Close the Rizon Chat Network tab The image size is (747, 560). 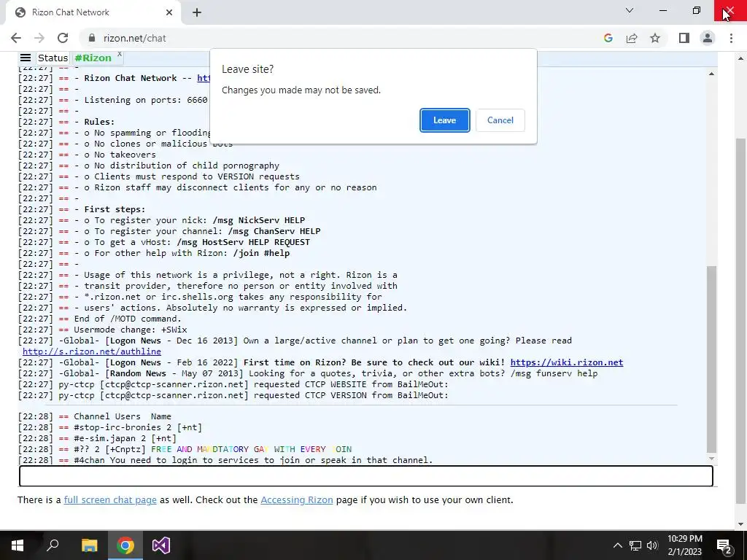169,12
